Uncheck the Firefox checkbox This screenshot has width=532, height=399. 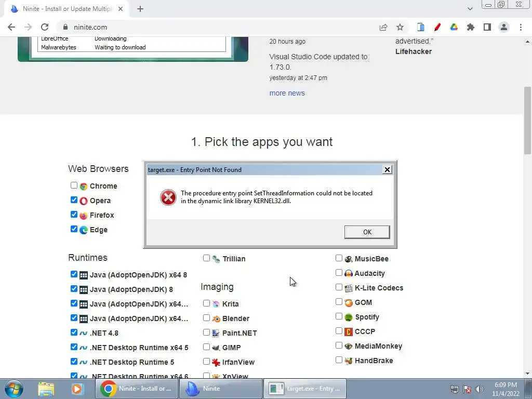(74, 215)
